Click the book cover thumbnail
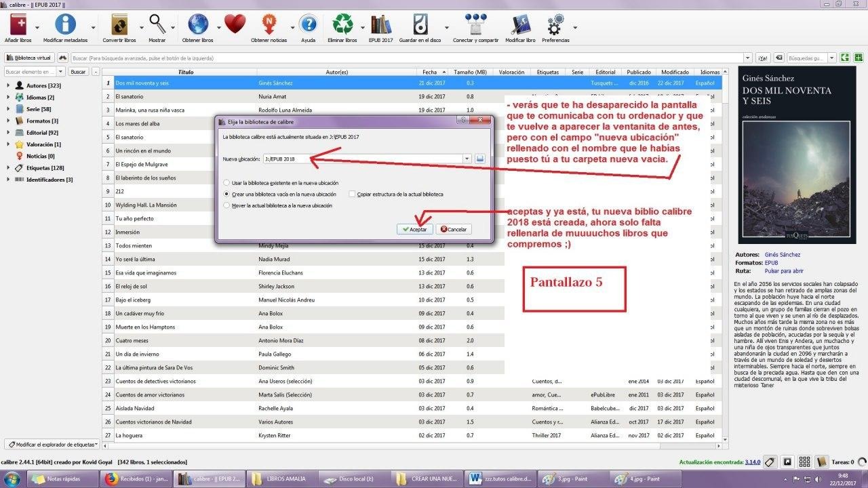Screen dimensions: 868x488 coord(797,155)
